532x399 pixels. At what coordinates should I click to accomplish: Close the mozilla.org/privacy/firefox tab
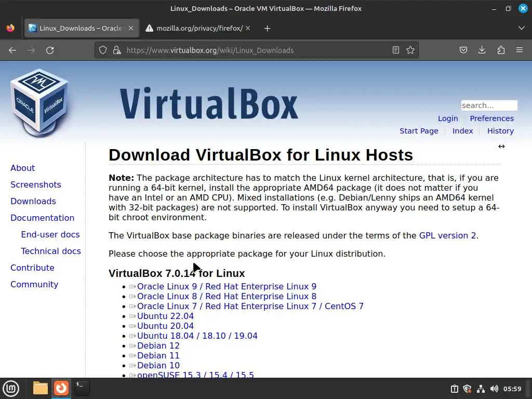click(248, 28)
